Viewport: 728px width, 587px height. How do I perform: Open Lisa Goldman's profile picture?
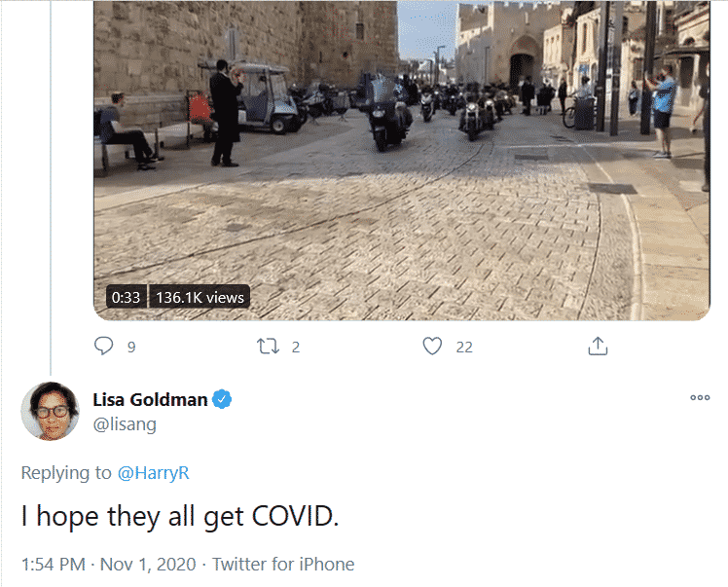coord(51,411)
